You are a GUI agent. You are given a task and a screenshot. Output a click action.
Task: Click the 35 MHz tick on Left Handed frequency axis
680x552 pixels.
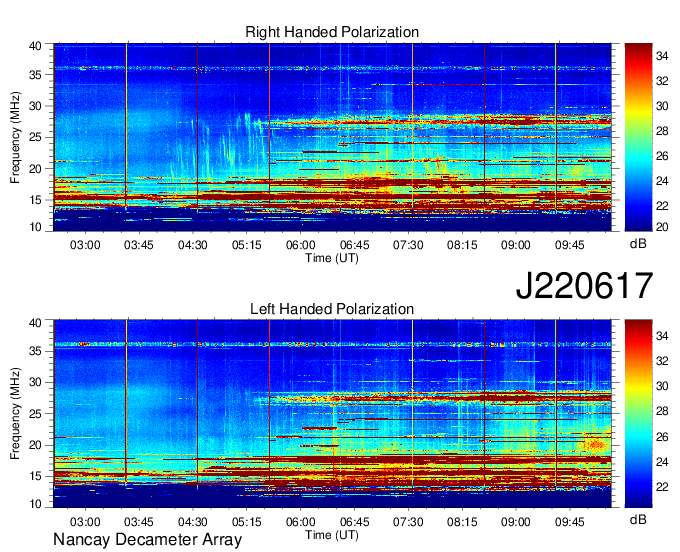35,351
